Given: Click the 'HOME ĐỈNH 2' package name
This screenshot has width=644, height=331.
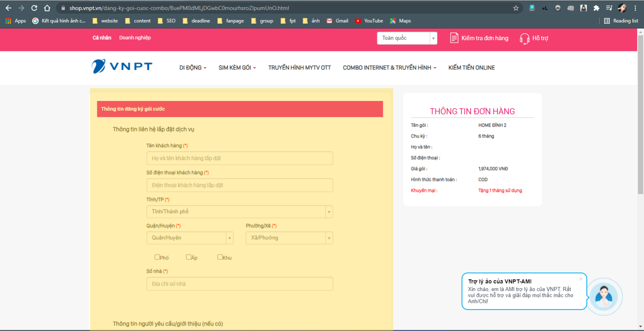Looking at the screenshot, I should pos(492,125).
